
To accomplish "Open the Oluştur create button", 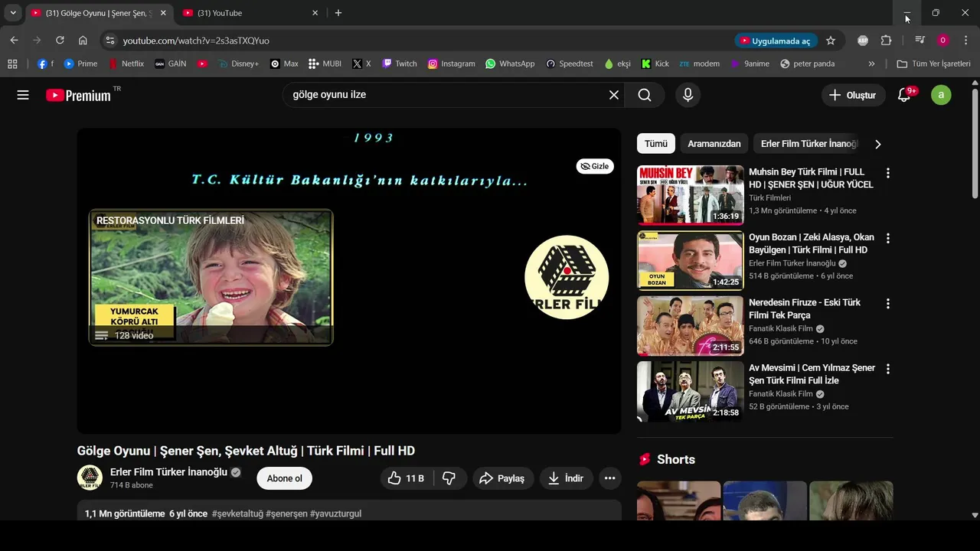I will point(854,95).
